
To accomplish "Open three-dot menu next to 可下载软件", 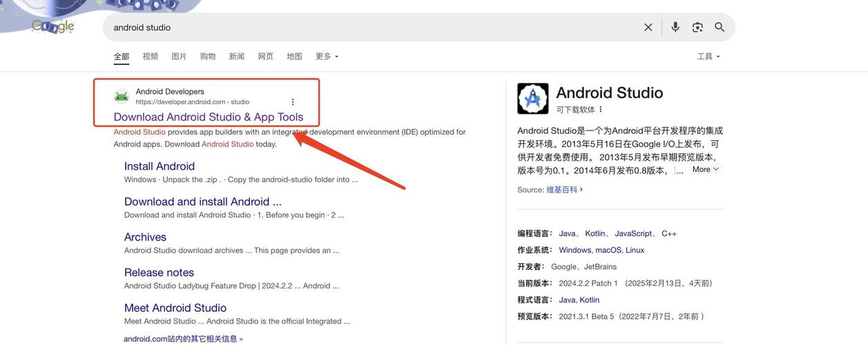I will [x=601, y=109].
